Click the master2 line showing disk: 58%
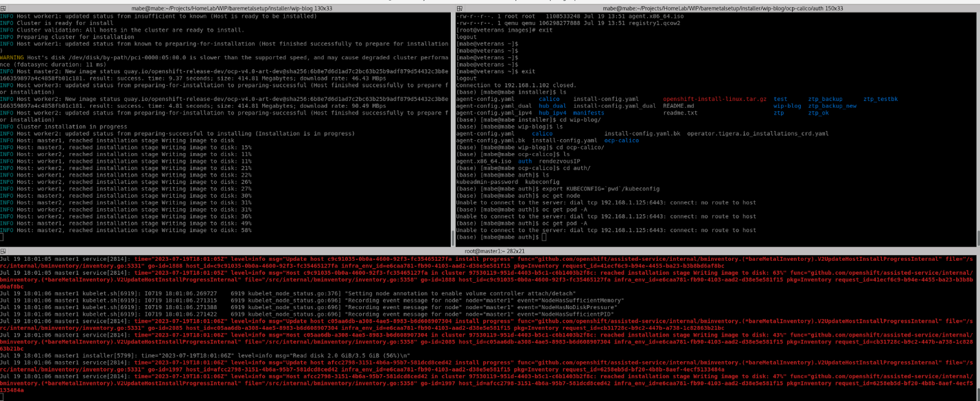The width and height of the screenshot is (980, 401). point(126,230)
